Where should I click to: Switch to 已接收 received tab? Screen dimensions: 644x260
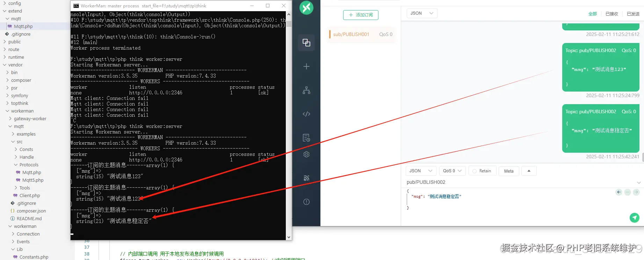[x=612, y=14]
